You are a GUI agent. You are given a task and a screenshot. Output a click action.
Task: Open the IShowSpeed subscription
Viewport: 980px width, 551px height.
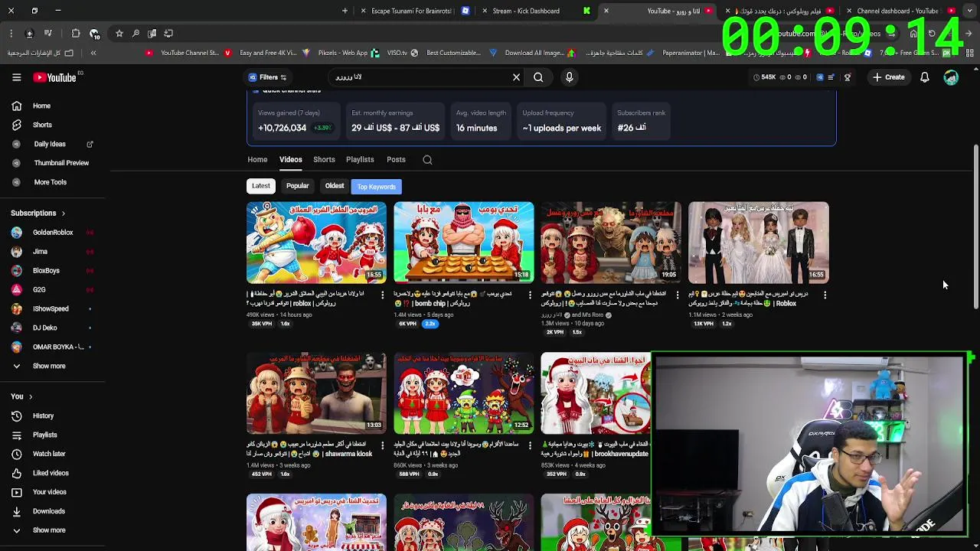[52, 308]
